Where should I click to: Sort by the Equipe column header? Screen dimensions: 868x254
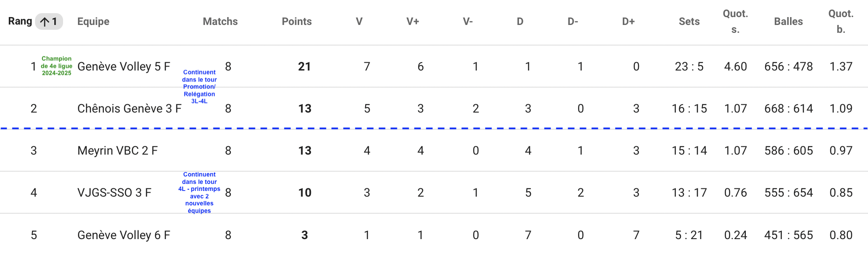click(93, 21)
